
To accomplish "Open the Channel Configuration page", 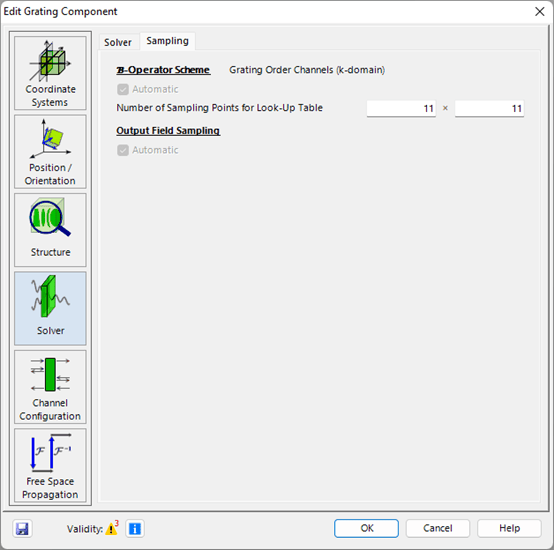I will pyautogui.click(x=50, y=387).
